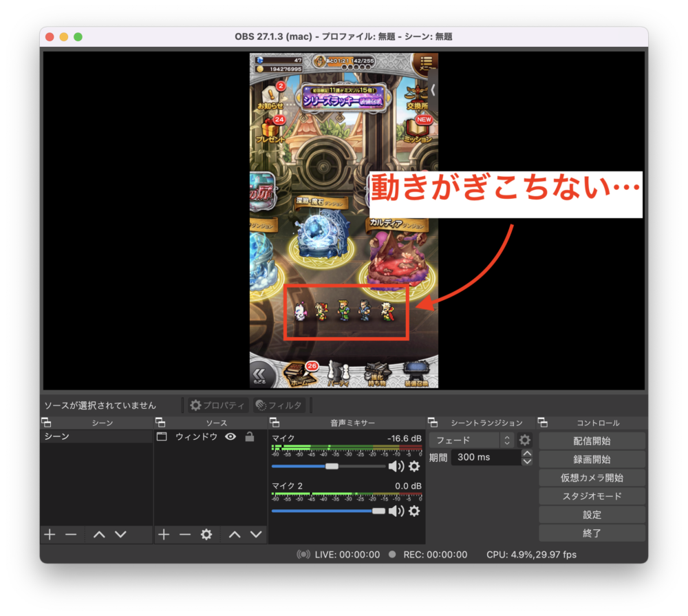Add a new source with plus icon
The height and width of the screenshot is (616, 688).
[x=164, y=534]
